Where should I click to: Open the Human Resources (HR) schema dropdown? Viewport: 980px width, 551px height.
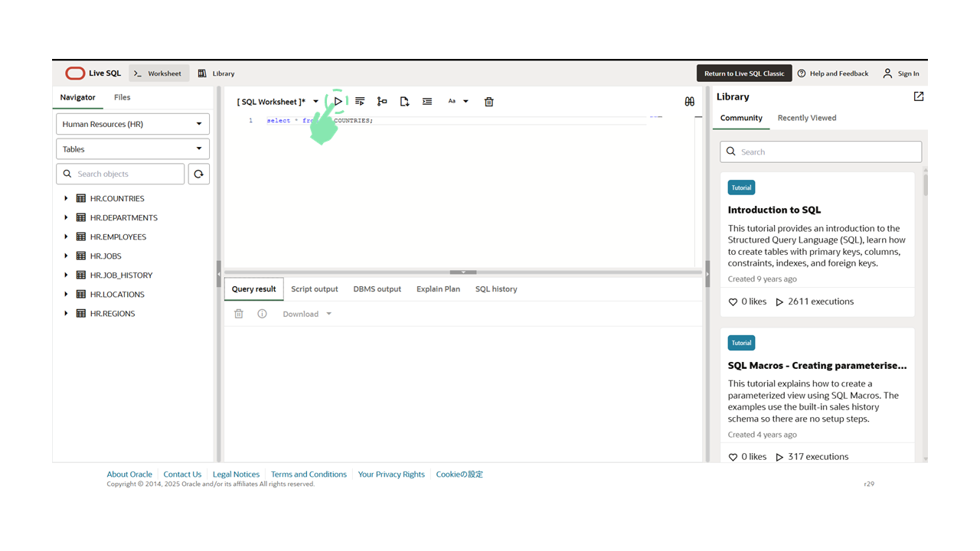point(132,124)
